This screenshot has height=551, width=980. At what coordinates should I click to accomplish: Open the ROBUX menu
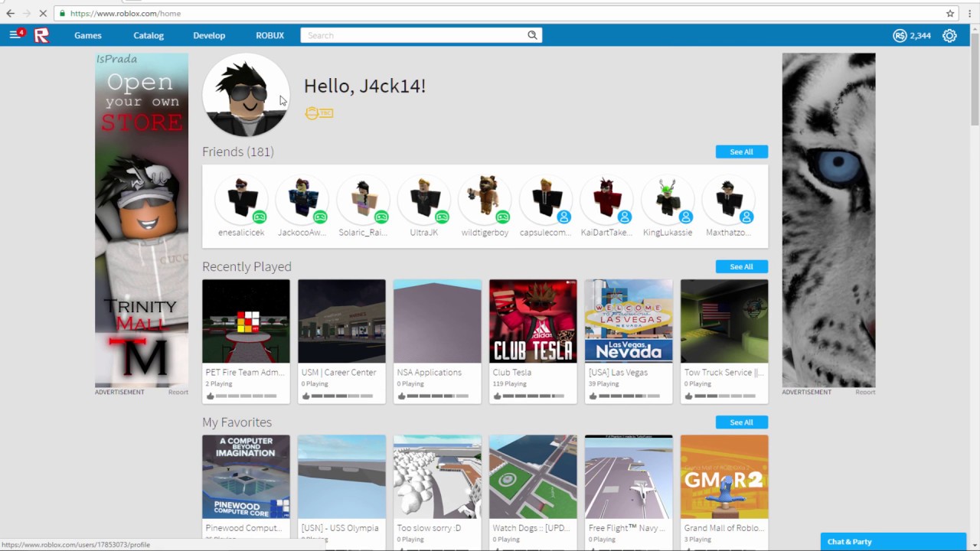tap(269, 35)
